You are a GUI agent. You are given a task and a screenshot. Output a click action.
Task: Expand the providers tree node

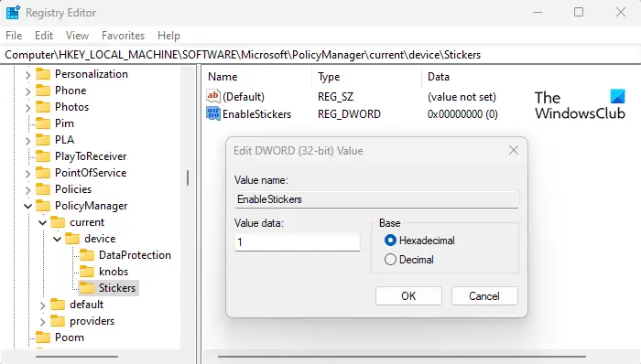point(42,322)
